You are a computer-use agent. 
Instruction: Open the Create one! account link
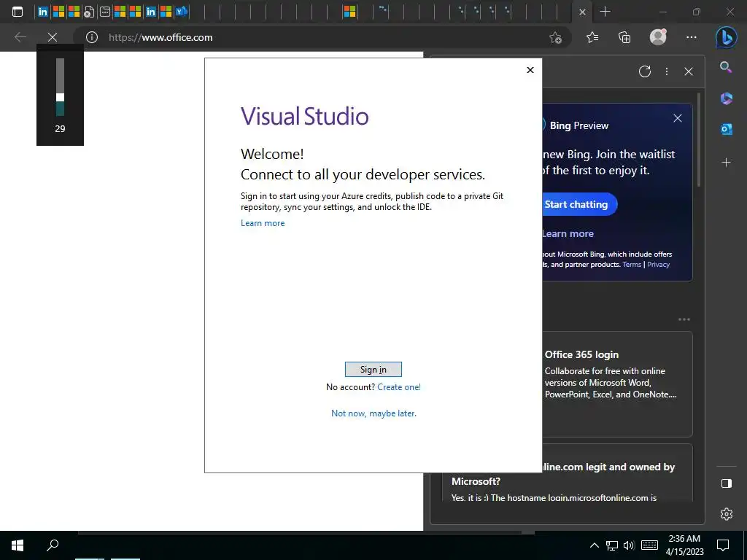[x=399, y=387]
